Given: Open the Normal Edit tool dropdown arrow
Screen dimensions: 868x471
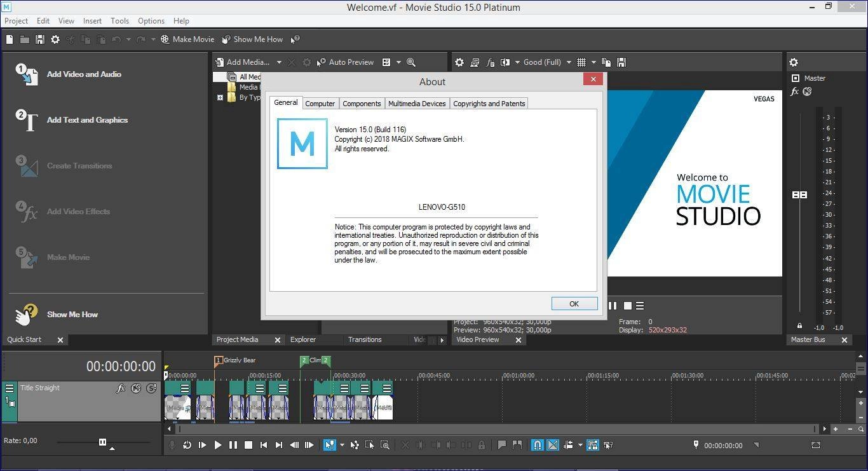Looking at the screenshot, I should [342, 446].
